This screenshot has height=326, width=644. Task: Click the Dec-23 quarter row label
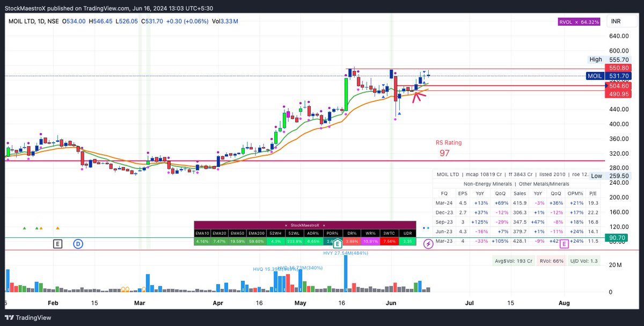pos(443,213)
